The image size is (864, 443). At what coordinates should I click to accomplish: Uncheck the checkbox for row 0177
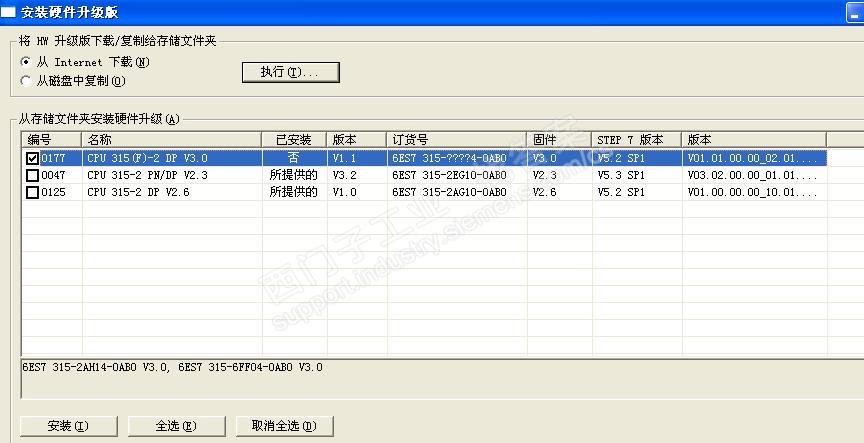[33, 159]
